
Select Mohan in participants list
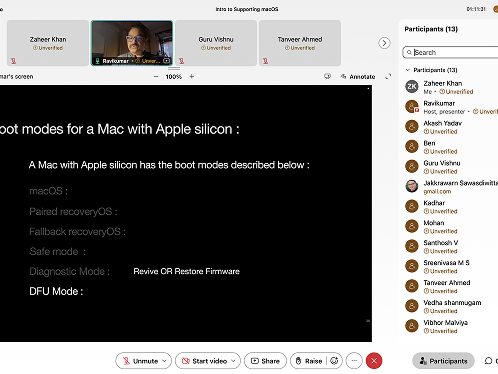[x=451, y=227]
